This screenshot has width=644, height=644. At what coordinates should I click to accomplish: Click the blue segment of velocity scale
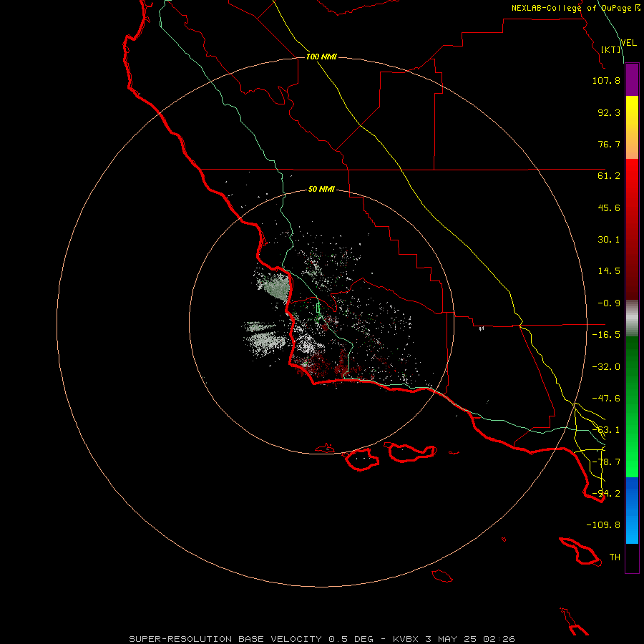pos(632,510)
